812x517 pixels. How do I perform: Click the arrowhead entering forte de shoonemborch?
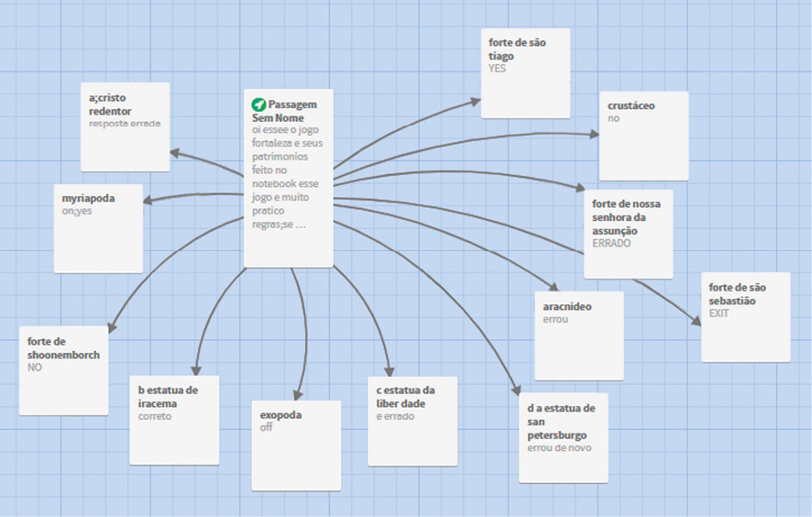click(111, 330)
